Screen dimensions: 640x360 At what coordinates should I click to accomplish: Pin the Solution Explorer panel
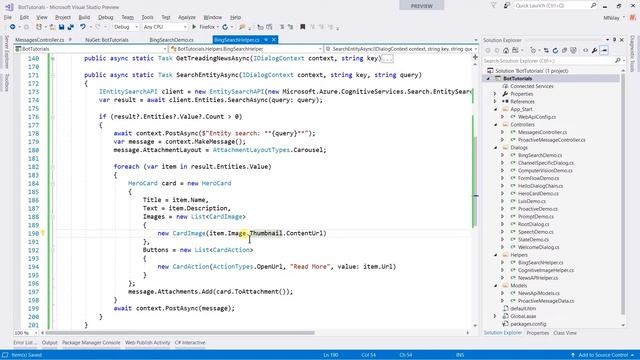pos(614,40)
